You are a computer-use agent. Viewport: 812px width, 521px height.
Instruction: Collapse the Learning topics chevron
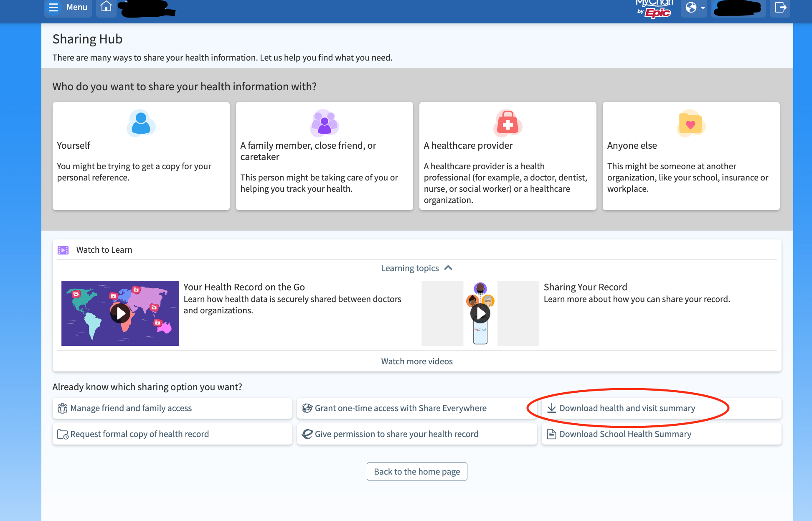point(448,268)
